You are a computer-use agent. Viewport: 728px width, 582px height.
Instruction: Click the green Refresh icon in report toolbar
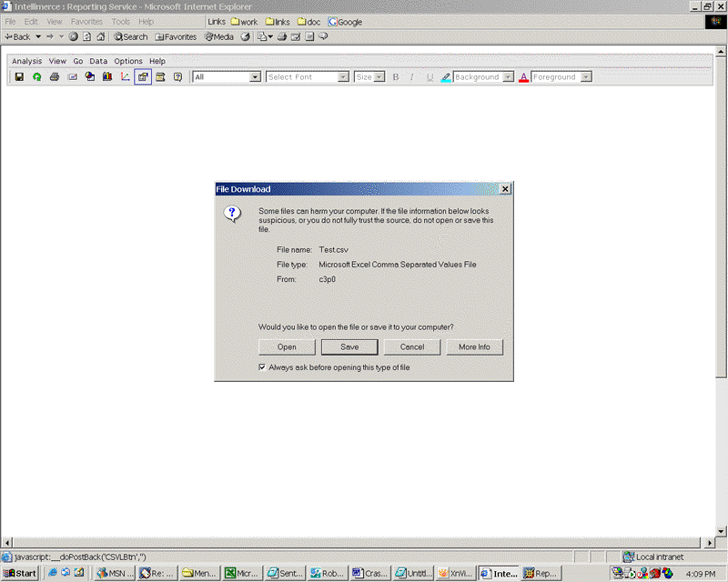click(x=36, y=76)
